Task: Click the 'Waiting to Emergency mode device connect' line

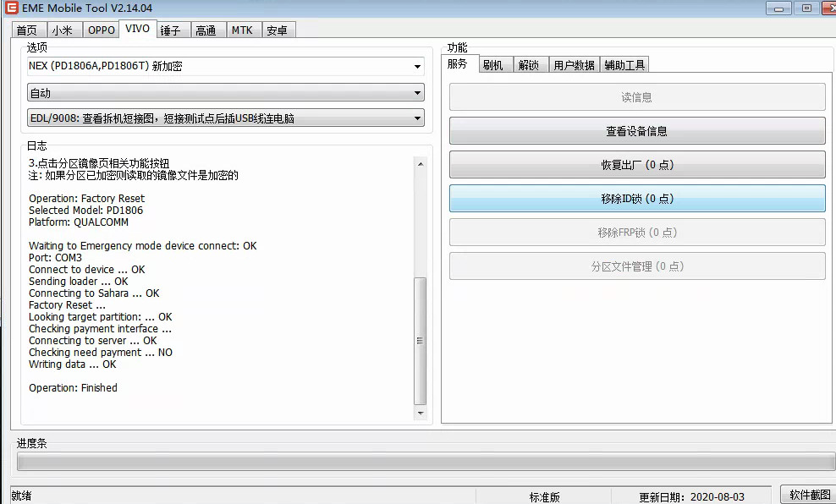Action: tap(143, 245)
